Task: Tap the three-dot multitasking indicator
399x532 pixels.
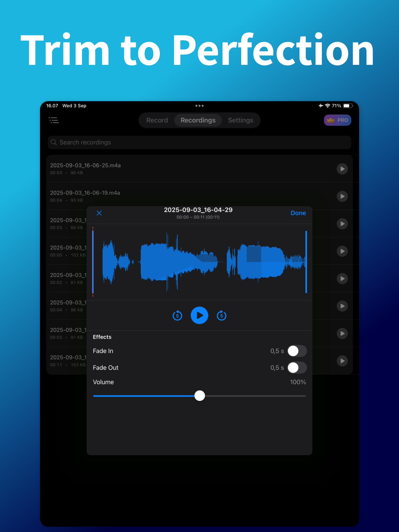Action: click(x=199, y=106)
